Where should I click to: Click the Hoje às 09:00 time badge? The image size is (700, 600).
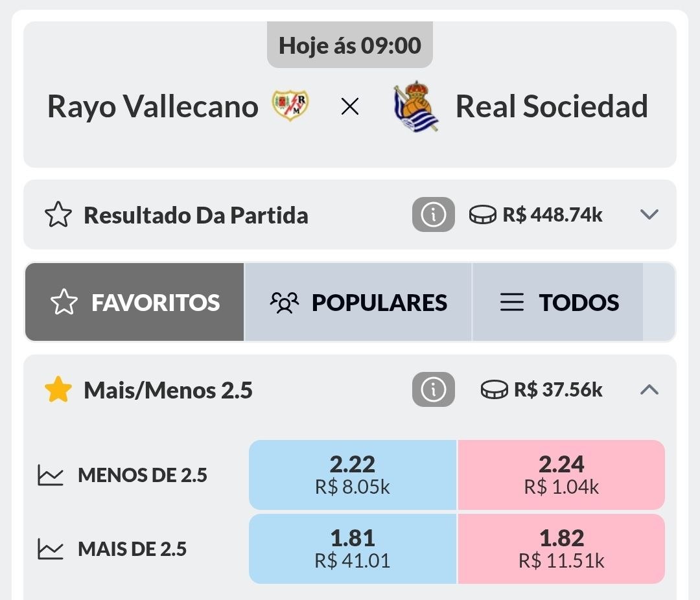(x=350, y=45)
